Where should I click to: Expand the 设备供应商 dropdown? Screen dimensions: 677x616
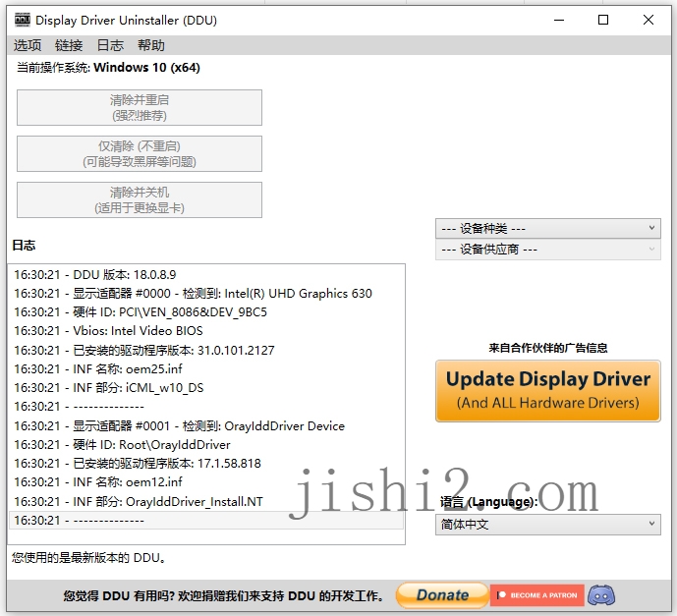coord(548,250)
